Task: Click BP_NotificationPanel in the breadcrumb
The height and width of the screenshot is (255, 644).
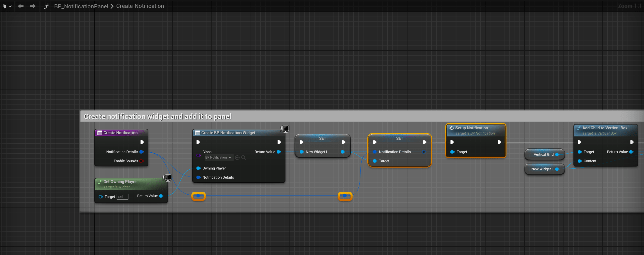Action: pos(81,6)
